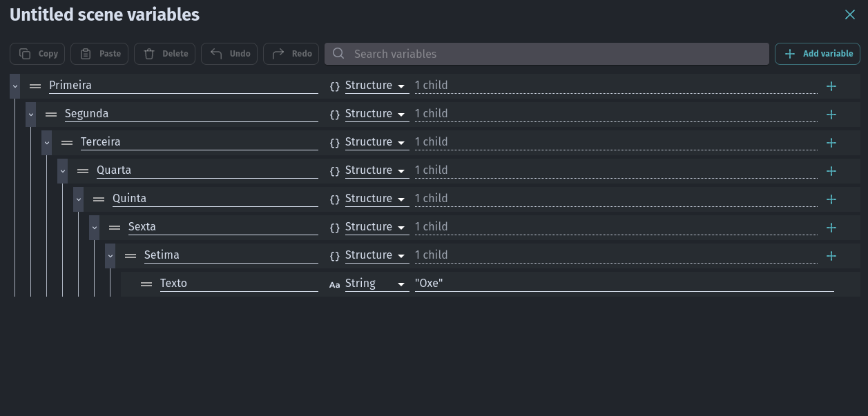Open the type dropdown for Sexta
Viewport: 868px width, 416px height.
point(377,227)
